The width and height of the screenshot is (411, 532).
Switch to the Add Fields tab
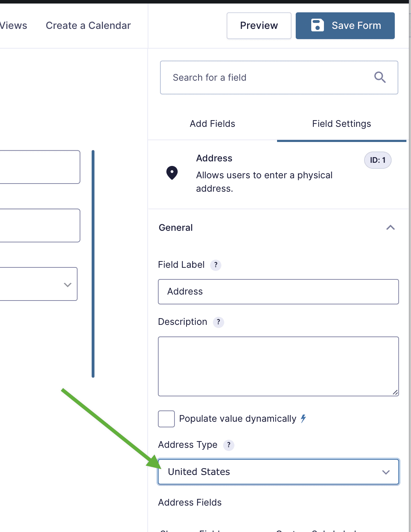pyautogui.click(x=212, y=124)
